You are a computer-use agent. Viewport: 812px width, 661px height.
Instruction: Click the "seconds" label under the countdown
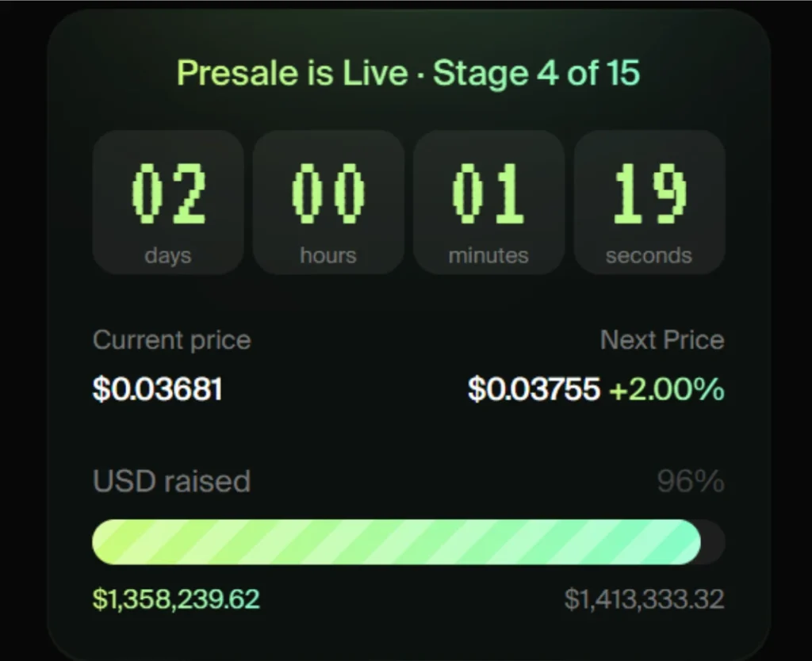click(649, 256)
